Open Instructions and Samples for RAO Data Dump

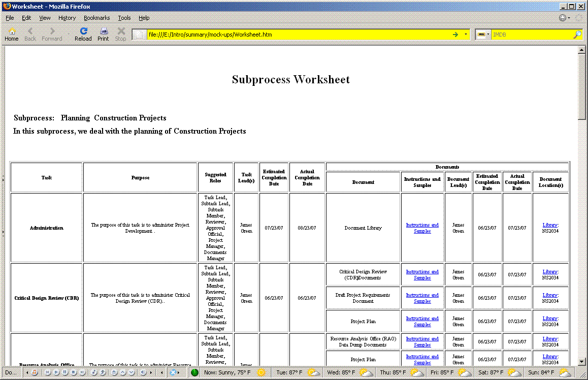422,342
